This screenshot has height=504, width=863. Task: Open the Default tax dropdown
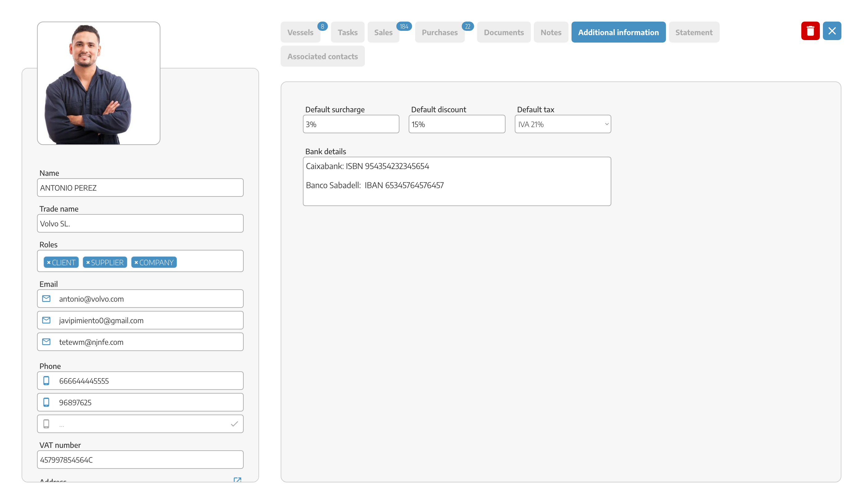563,124
